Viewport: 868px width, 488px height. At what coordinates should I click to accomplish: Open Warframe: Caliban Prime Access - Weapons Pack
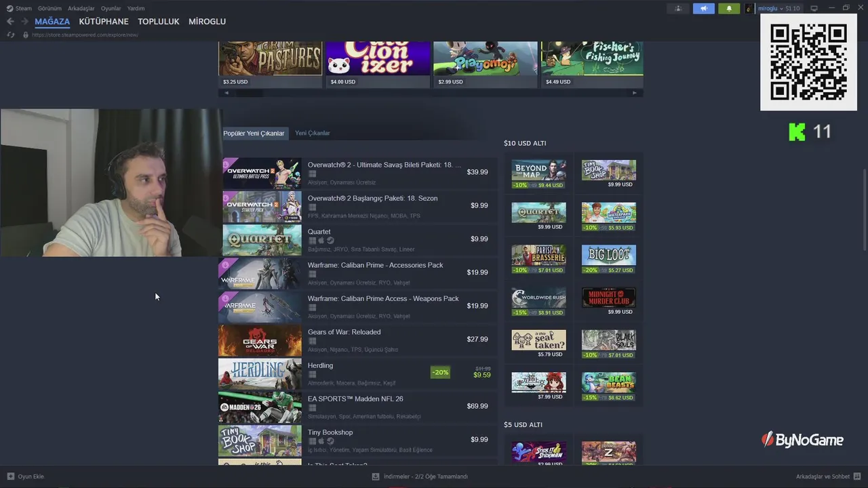[357, 306]
